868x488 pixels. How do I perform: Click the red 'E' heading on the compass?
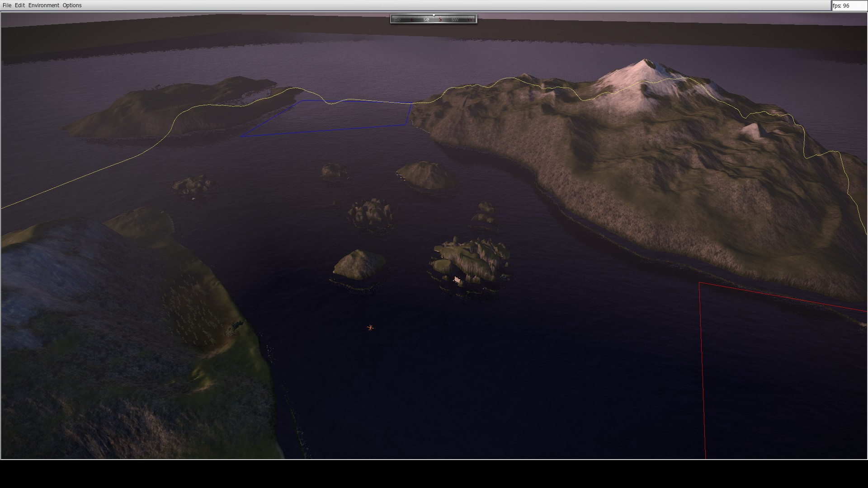[412, 19]
